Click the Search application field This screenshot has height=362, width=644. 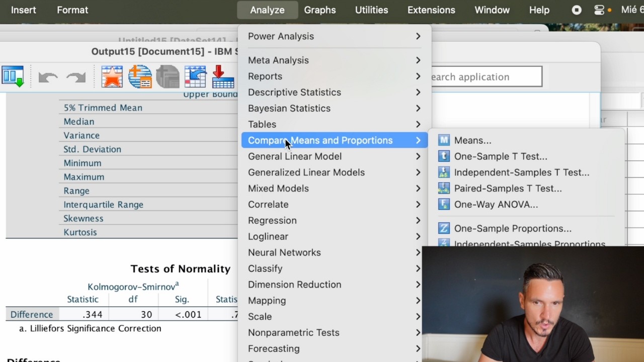tap(486, 76)
